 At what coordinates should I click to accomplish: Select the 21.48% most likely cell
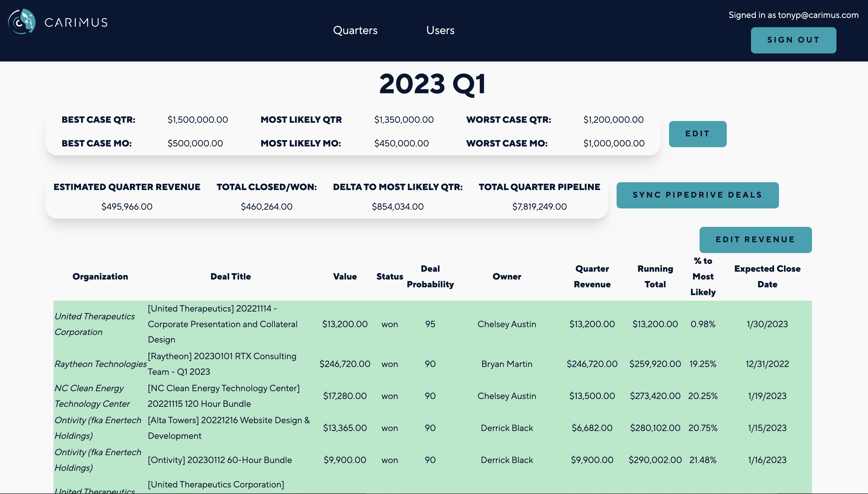click(x=703, y=460)
